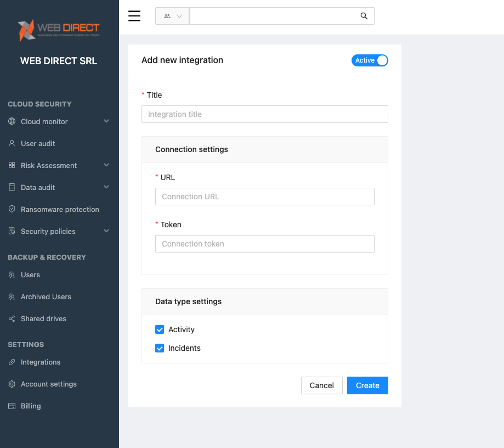Click the Cancel button
The width and height of the screenshot is (504, 448).
point(321,385)
